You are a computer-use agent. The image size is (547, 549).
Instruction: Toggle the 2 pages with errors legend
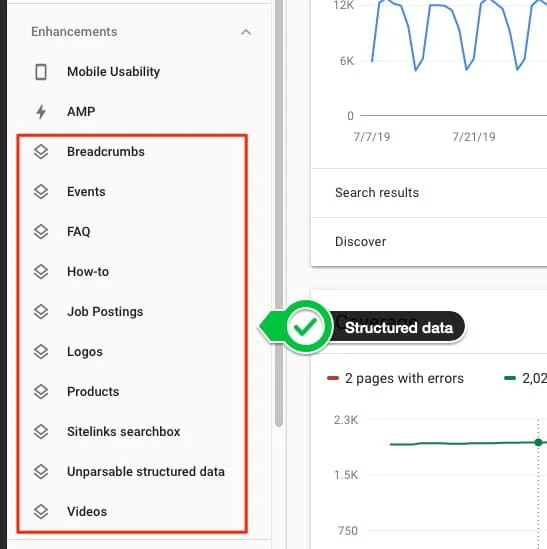pos(395,378)
